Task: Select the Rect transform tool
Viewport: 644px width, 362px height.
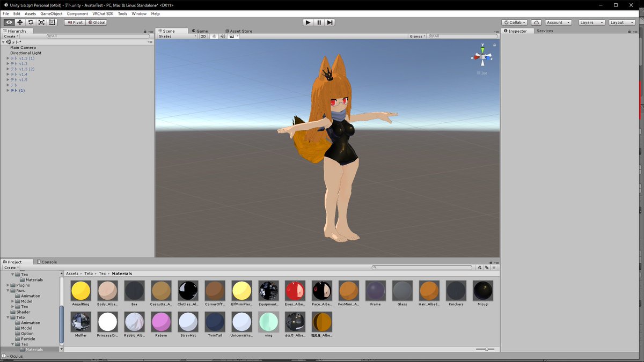Action: point(52,23)
